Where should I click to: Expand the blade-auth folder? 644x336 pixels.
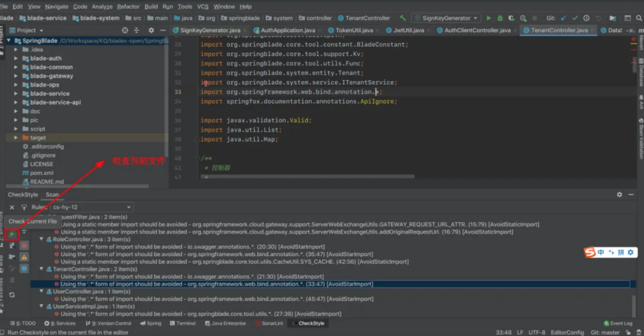click(16, 58)
